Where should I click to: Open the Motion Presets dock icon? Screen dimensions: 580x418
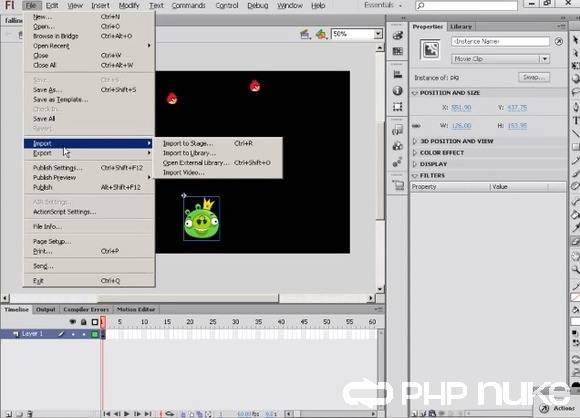coord(398,162)
